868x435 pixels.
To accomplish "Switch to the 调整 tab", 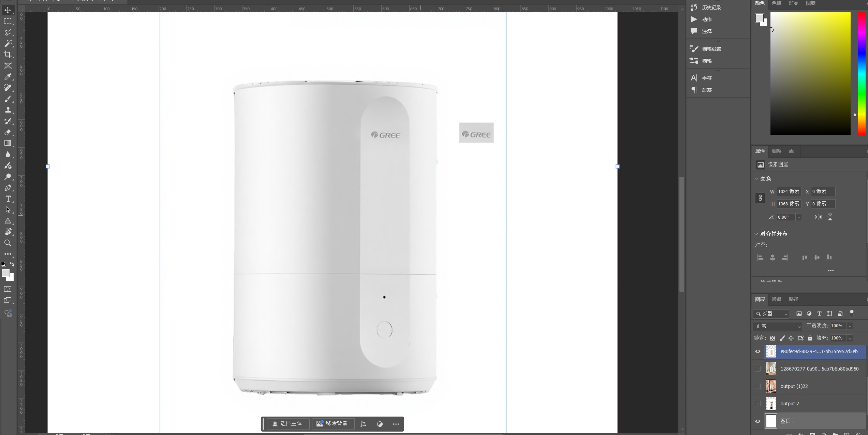I will click(x=776, y=151).
